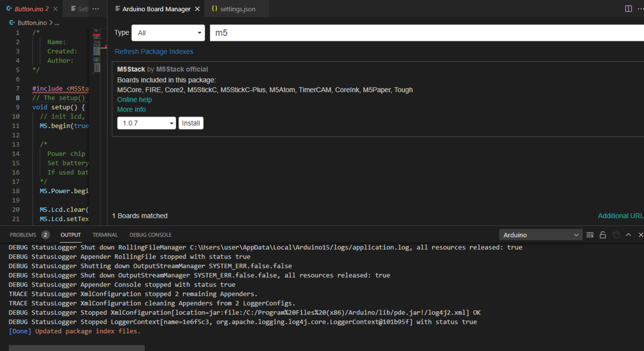Focus the board search field containing m5
Viewport: 644px width, 351px height.
tap(427, 33)
